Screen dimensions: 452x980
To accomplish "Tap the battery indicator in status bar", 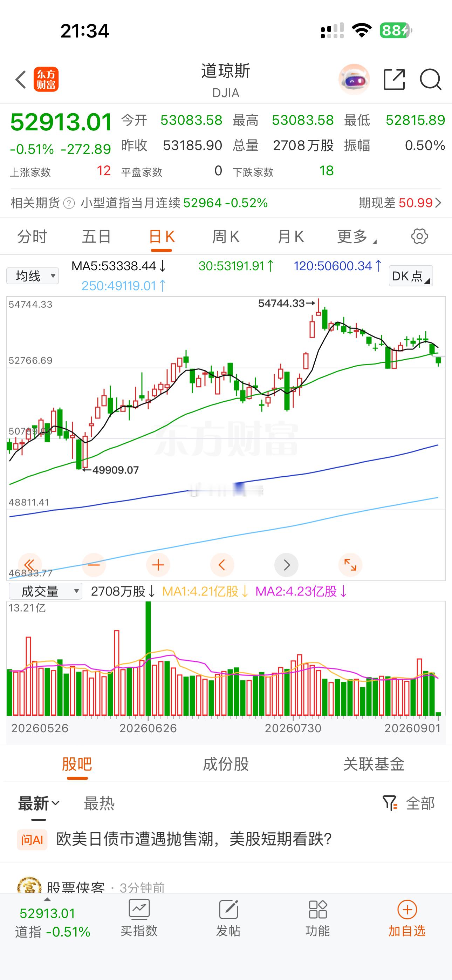I will pos(396,30).
